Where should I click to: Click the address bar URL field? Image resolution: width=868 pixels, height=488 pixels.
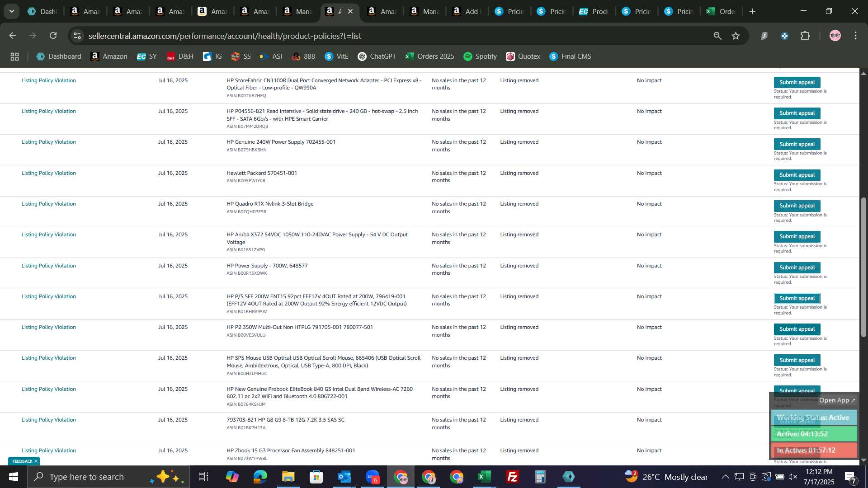pyautogui.click(x=393, y=36)
